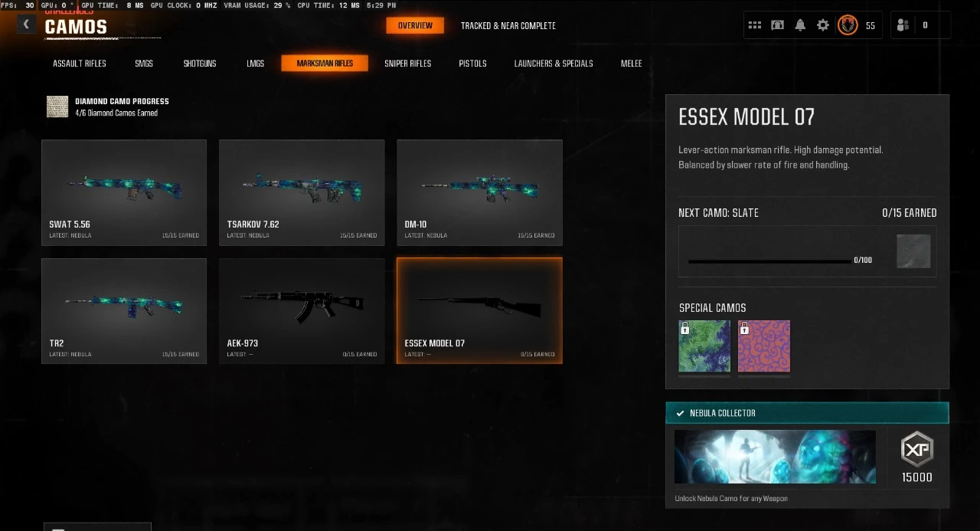Select the locked pink swirl special camo
980x531 pixels.
764,346
